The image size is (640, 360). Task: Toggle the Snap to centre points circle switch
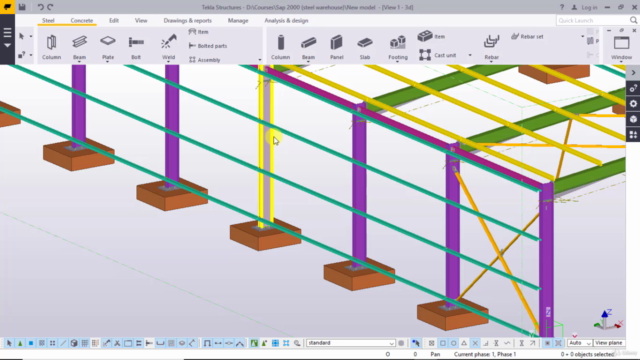coord(453,343)
